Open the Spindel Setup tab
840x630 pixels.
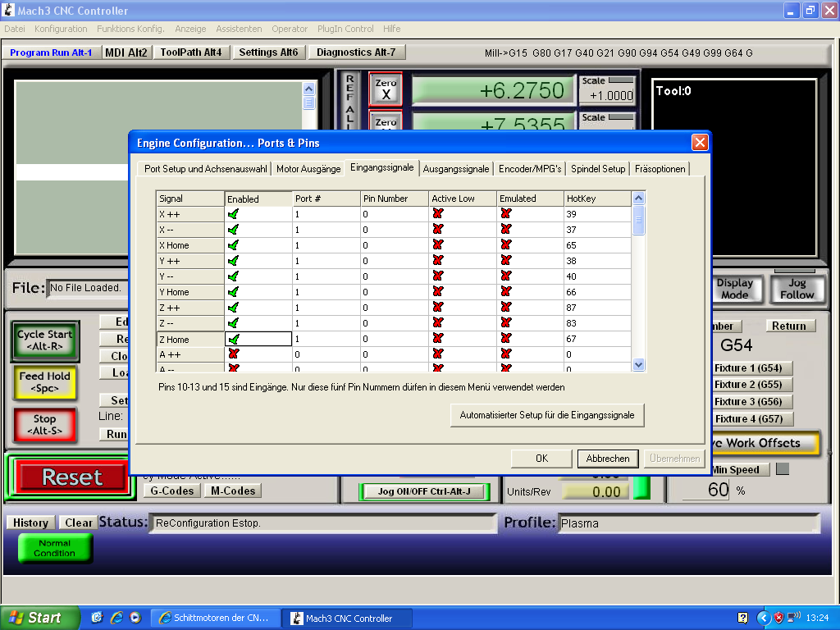tap(598, 169)
